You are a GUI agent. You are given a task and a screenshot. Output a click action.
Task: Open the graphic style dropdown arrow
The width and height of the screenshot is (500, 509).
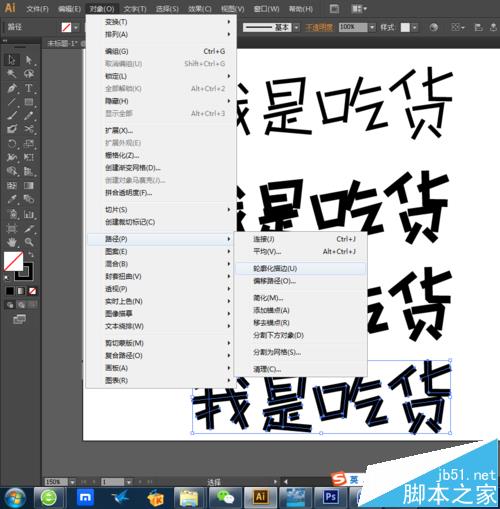(x=414, y=27)
